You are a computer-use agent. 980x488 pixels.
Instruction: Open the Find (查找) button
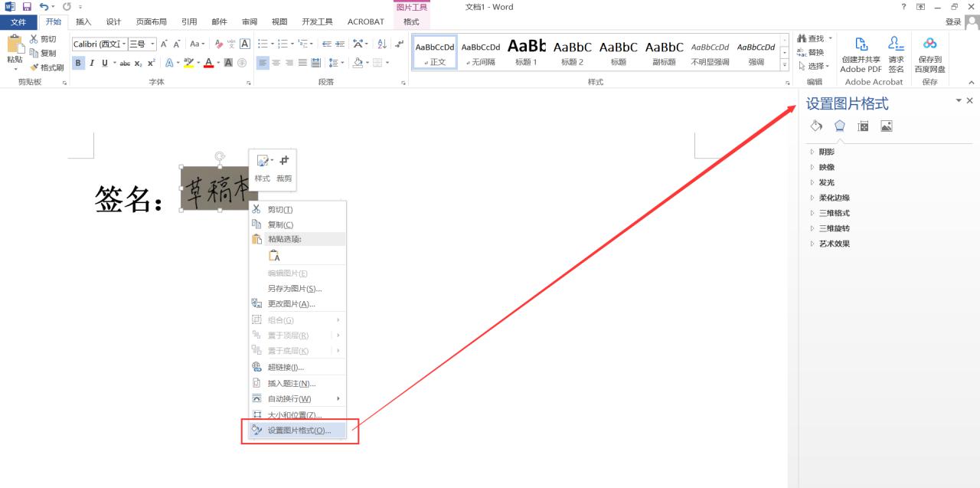(x=810, y=38)
